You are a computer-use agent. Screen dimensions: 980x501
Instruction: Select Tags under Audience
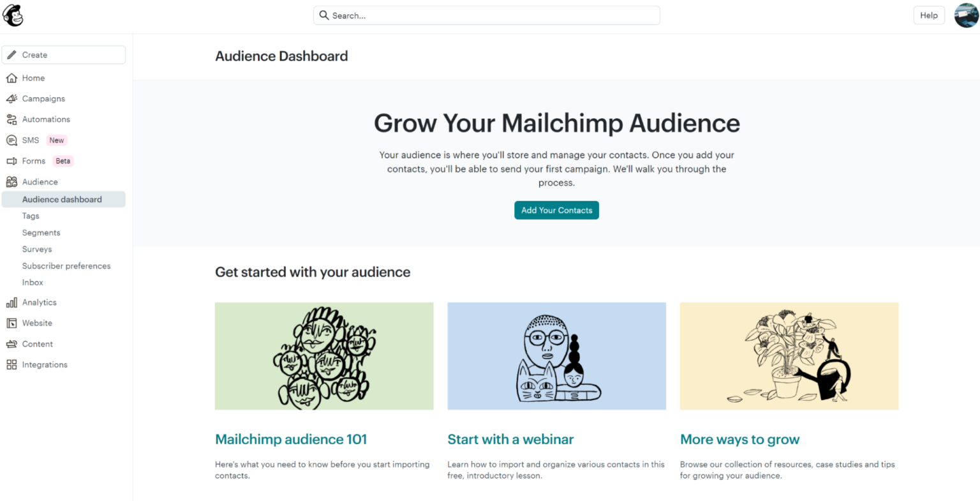click(31, 216)
